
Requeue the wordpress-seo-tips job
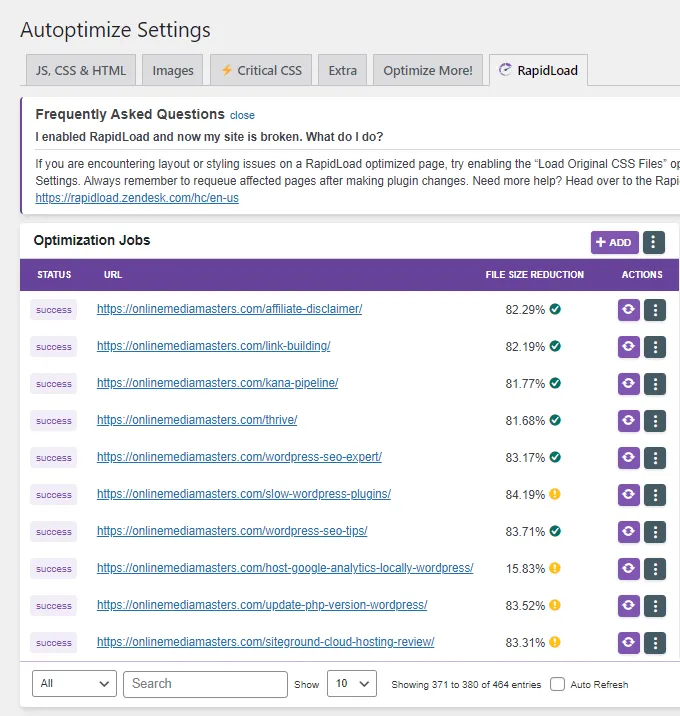point(628,532)
